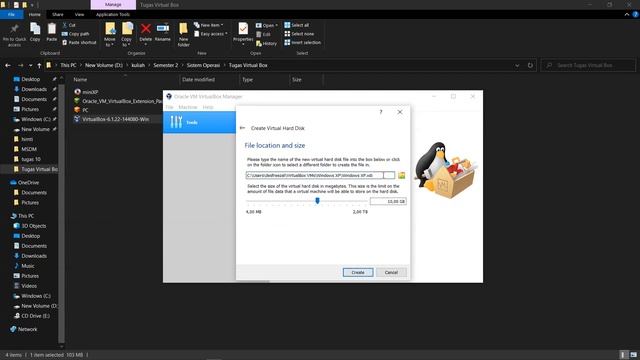The image size is (640, 360).
Task: Expand the address bar history dropdown
Action: [x=517, y=65]
